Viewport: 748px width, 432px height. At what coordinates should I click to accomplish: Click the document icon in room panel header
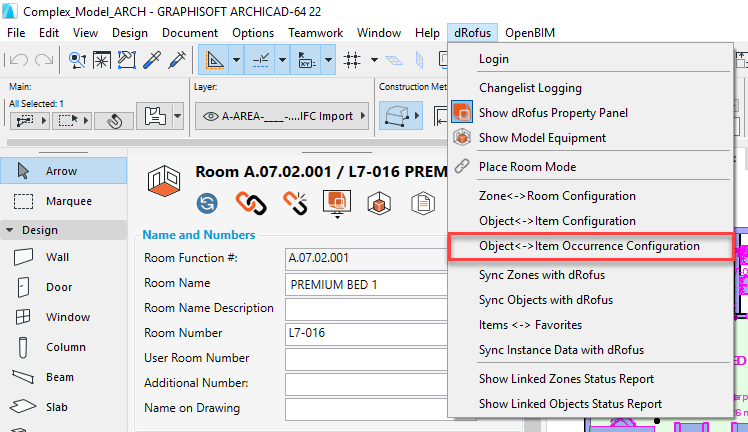[x=424, y=203]
